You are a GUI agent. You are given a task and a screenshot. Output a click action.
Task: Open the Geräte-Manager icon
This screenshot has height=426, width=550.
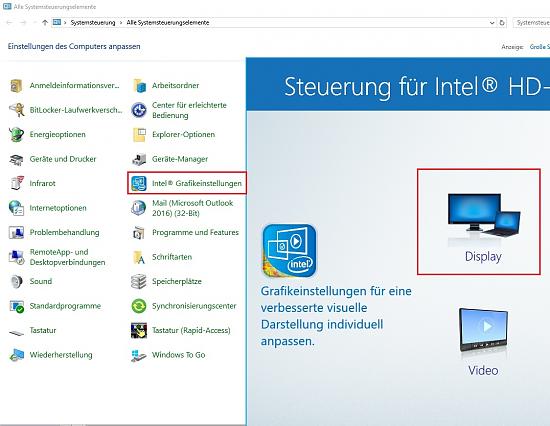tap(139, 159)
